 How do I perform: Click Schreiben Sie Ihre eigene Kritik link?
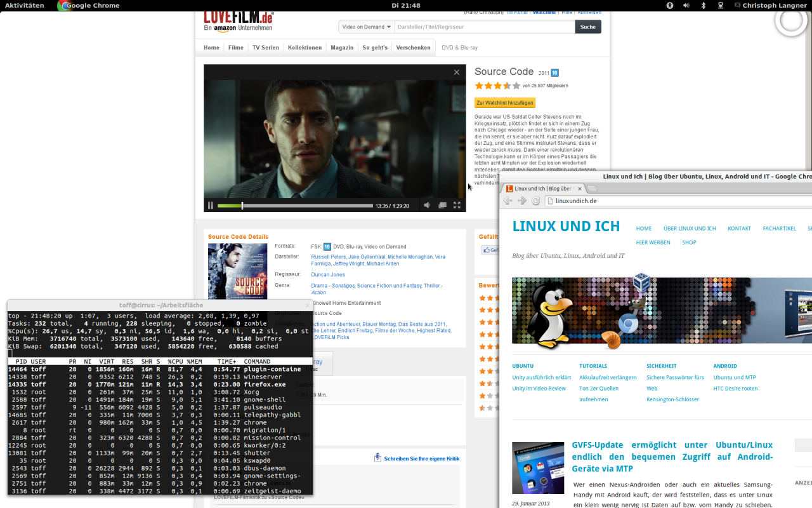click(x=422, y=458)
